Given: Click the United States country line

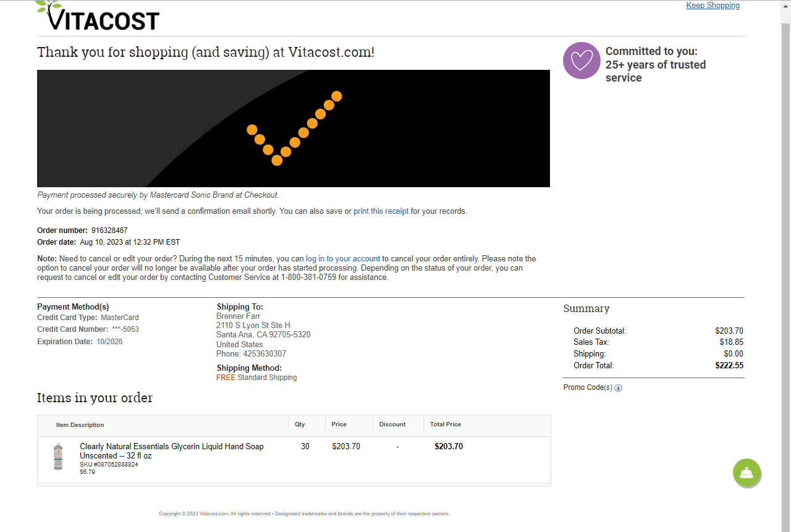Looking at the screenshot, I should pos(240,345).
